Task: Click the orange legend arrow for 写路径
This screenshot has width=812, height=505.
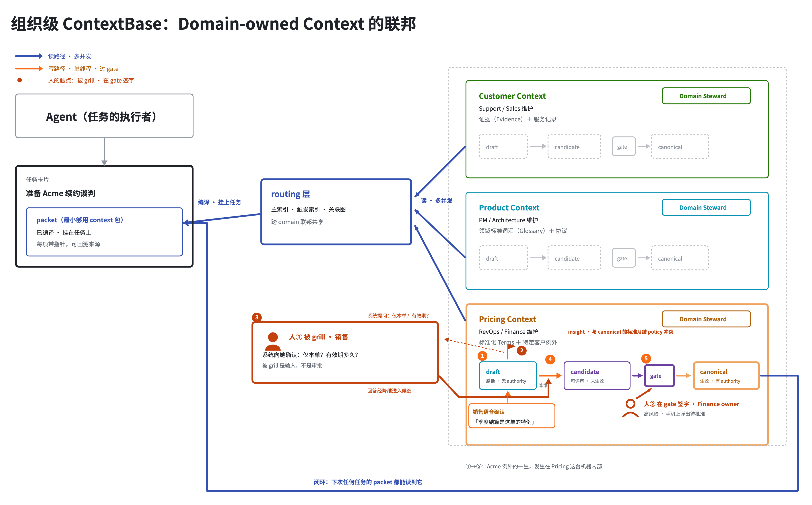Action: 29,69
